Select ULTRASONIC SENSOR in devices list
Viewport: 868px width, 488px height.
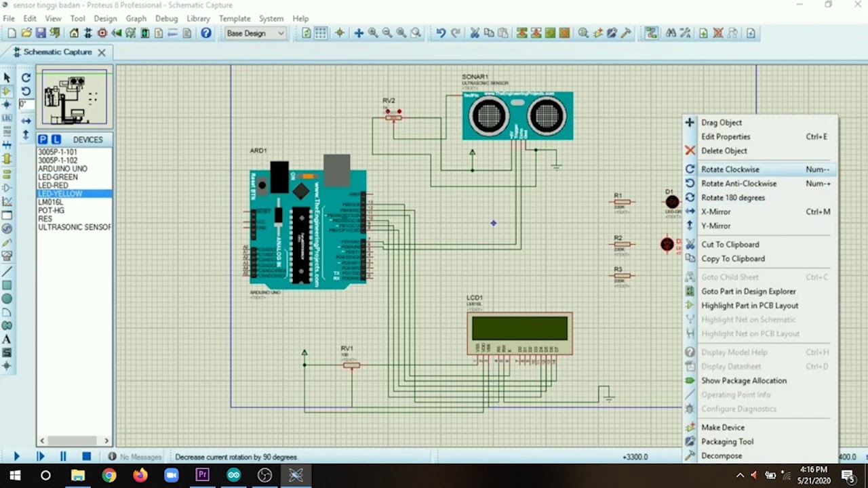74,227
